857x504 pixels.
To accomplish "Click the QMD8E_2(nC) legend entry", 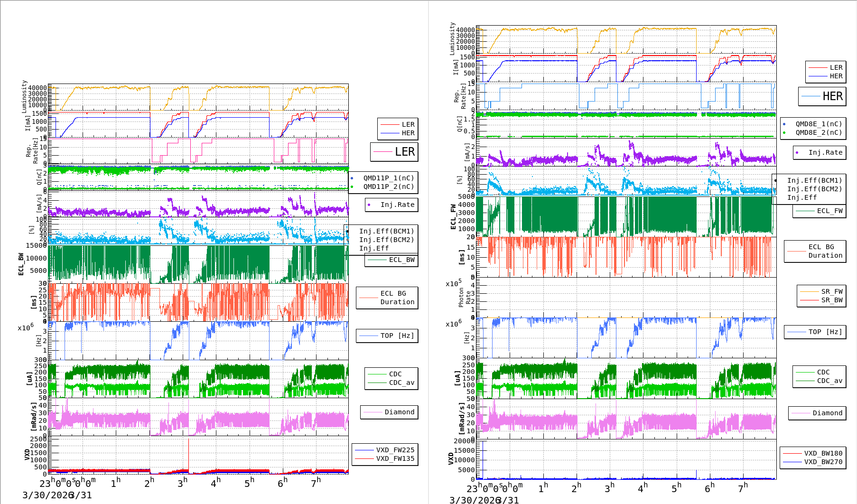I will click(x=818, y=132).
